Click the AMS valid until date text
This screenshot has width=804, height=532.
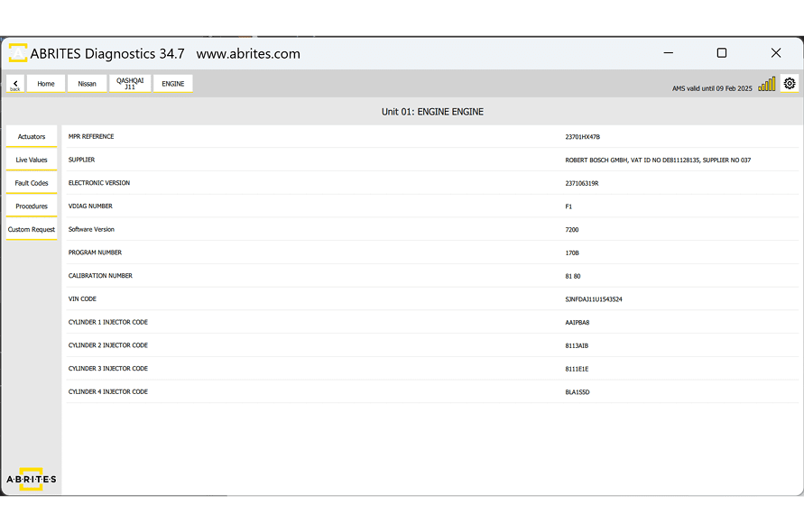[711, 88]
